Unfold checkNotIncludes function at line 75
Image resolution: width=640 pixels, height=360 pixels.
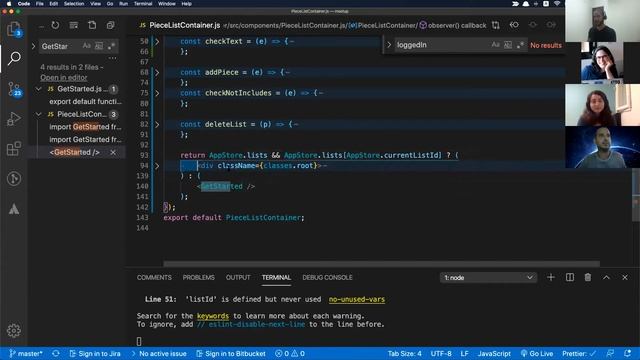tap(157, 93)
